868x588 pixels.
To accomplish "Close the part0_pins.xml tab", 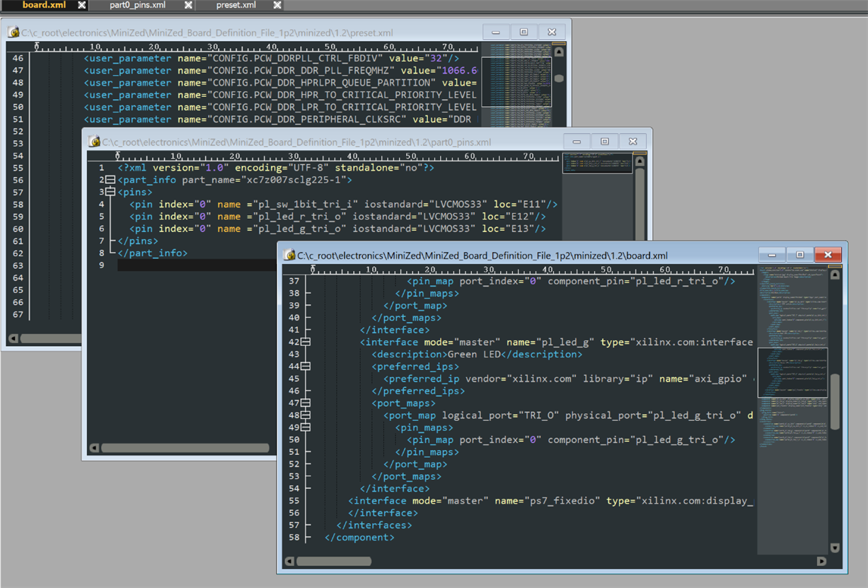I will [x=189, y=5].
